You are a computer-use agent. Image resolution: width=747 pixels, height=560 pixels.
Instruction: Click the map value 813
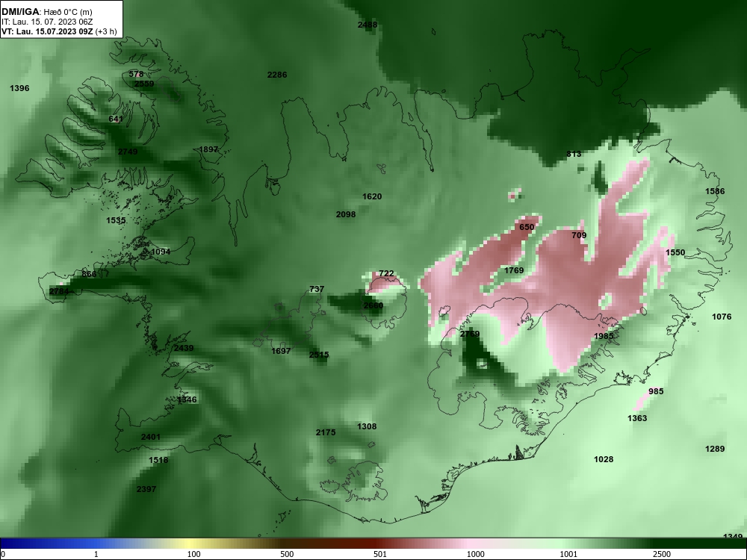574,154
